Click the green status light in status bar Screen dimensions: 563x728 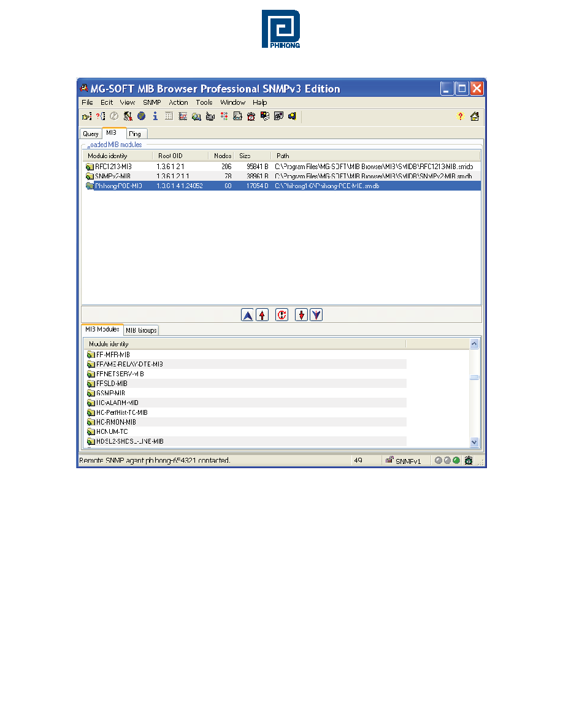456,460
